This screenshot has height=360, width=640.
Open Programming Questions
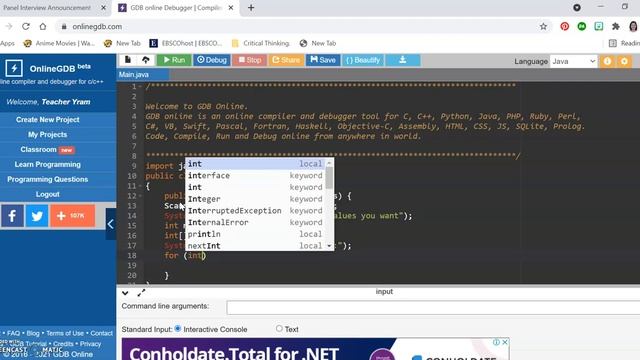(x=48, y=180)
